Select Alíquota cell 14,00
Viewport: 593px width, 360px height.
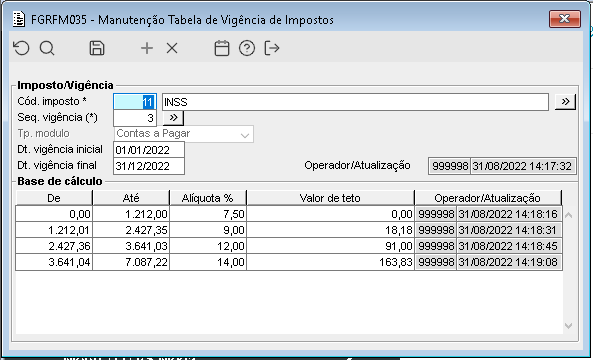(x=208, y=262)
